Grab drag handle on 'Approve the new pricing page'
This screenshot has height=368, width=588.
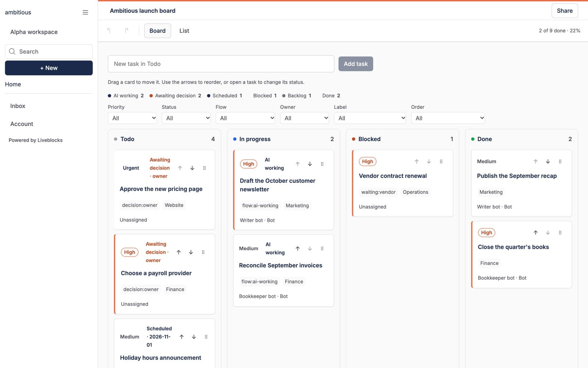pyautogui.click(x=205, y=168)
